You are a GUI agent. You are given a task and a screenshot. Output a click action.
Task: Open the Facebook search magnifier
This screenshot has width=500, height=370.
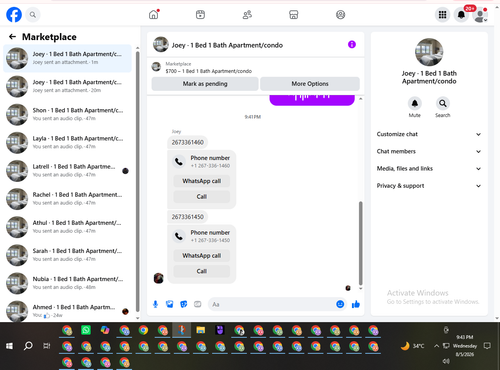point(33,15)
